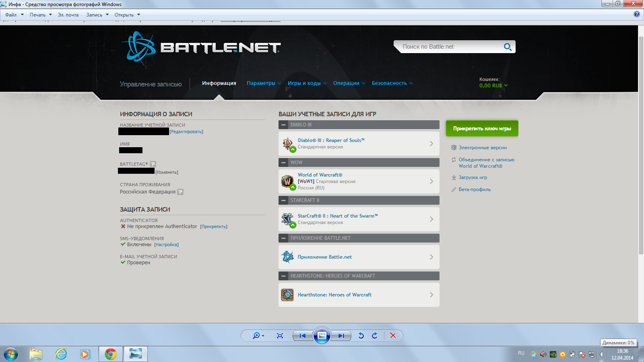Open the Безопасность tab menu

392,83
